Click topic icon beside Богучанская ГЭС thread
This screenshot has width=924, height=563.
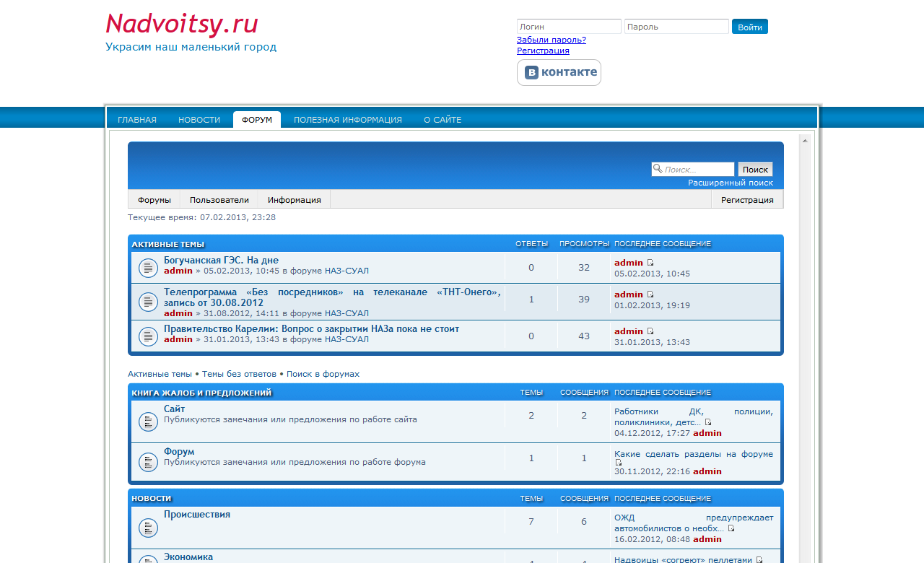coord(148,268)
